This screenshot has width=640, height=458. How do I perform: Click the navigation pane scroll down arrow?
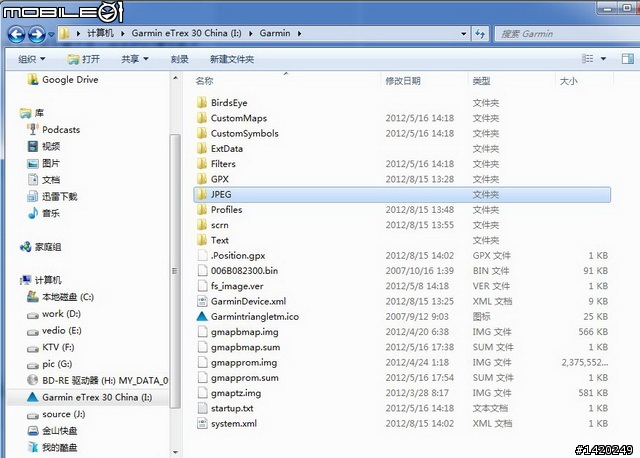[x=176, y=452]
